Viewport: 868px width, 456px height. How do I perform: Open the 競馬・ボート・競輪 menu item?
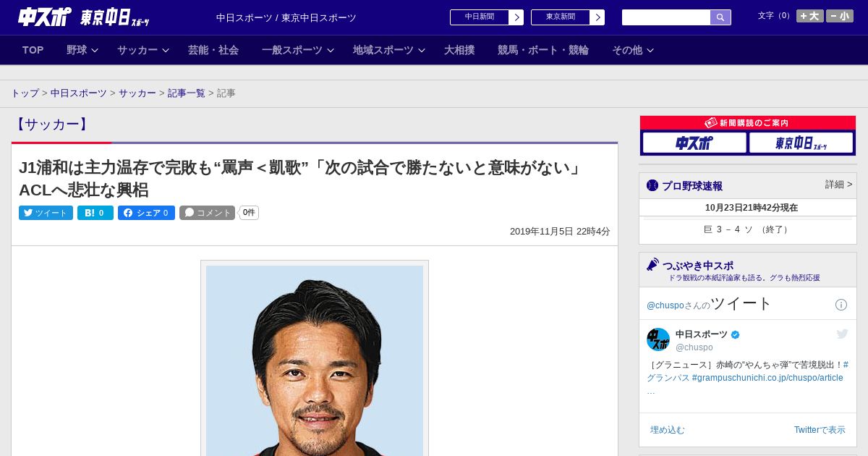(x=543, y=50)
